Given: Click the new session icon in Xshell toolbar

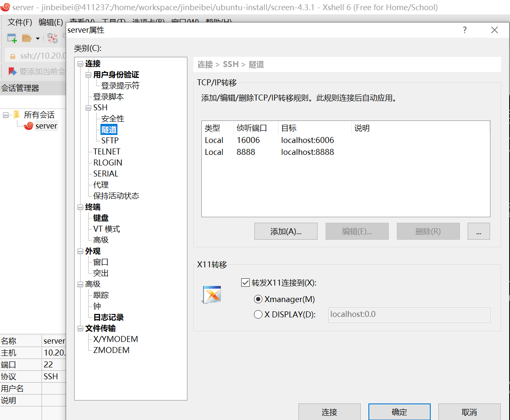Looking at the screenshot, I should coord(12,38).
